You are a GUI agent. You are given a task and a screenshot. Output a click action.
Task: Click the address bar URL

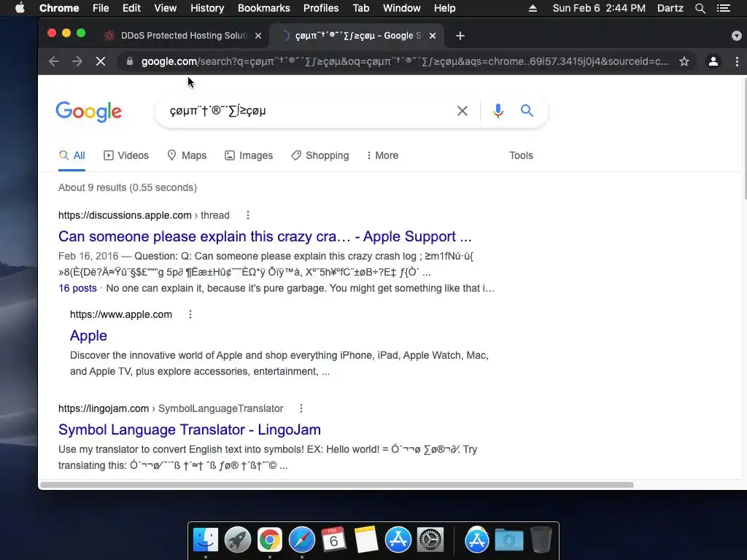pyautogui.click(x=404, y=61)
